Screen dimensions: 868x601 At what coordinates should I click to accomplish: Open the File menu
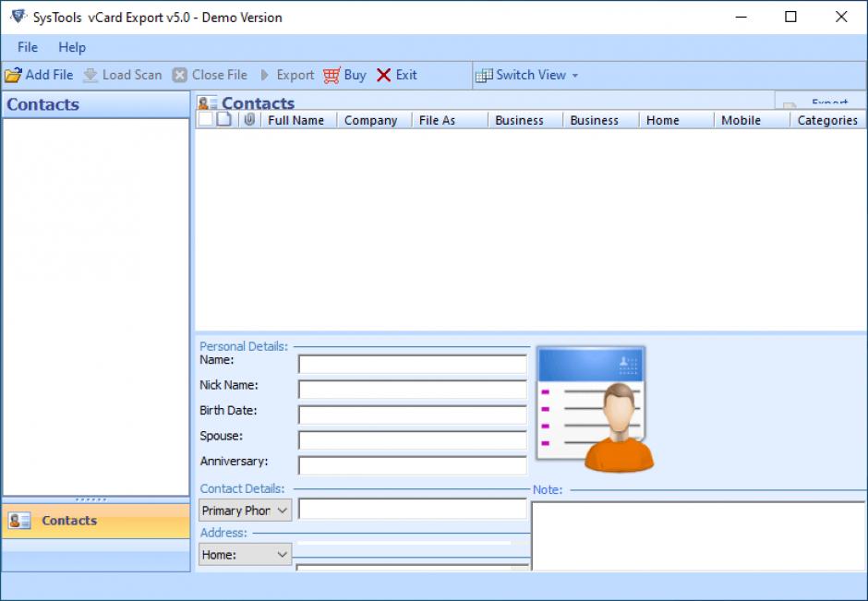point(28,47)
